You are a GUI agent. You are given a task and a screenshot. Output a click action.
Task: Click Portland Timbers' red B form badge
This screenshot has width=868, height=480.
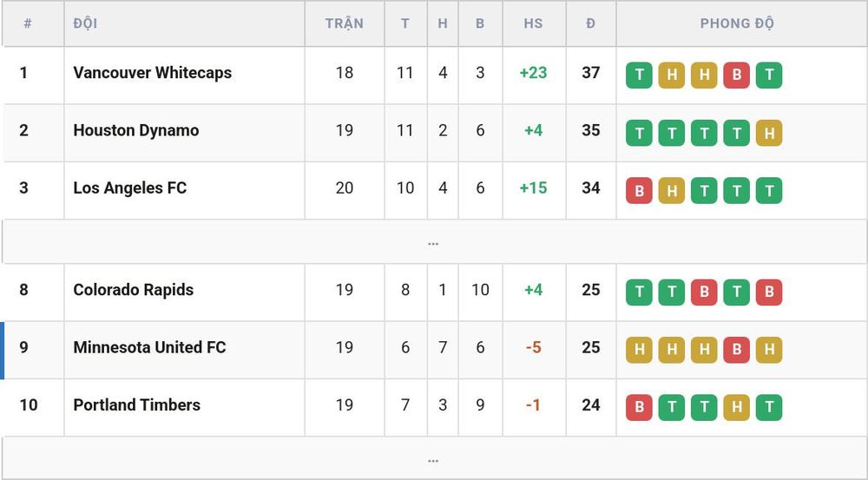click(x=639, y=407)
